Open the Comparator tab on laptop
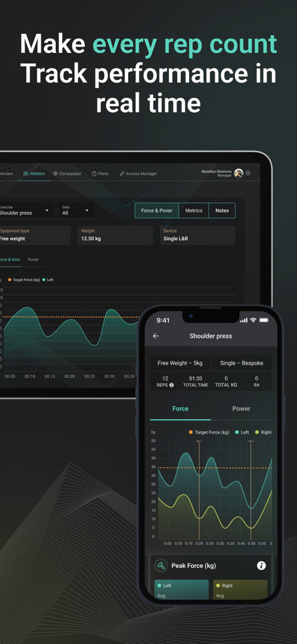 (67, 174)
